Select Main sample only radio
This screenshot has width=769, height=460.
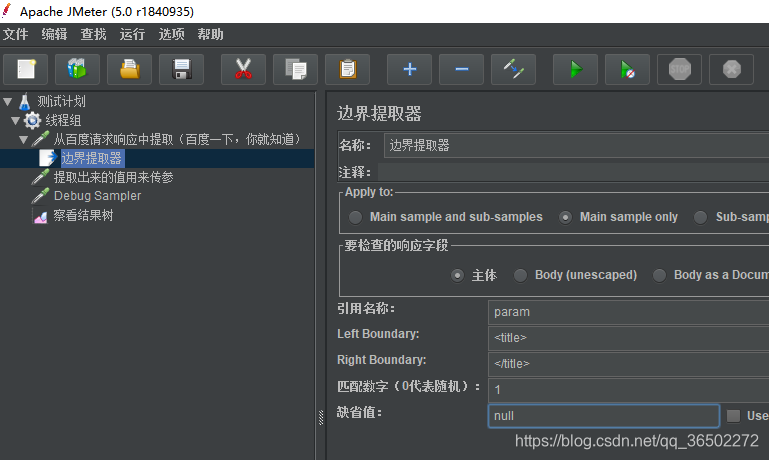[x=565, y=217]
